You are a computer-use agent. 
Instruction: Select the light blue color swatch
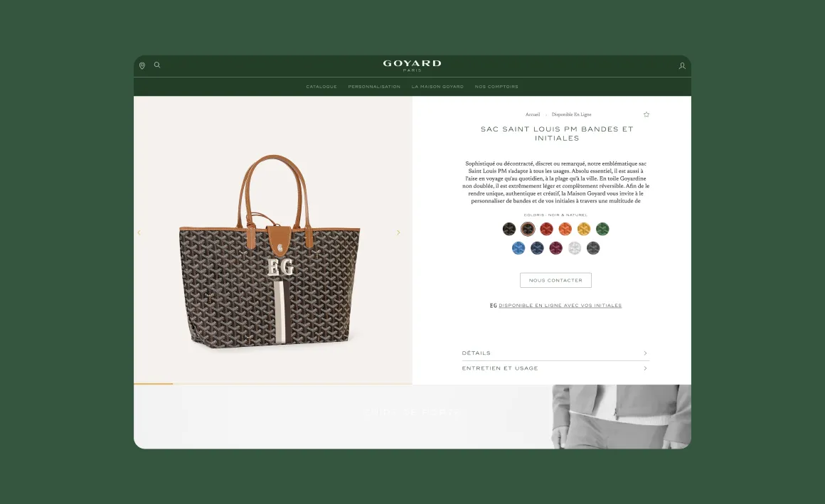(518, 248)
